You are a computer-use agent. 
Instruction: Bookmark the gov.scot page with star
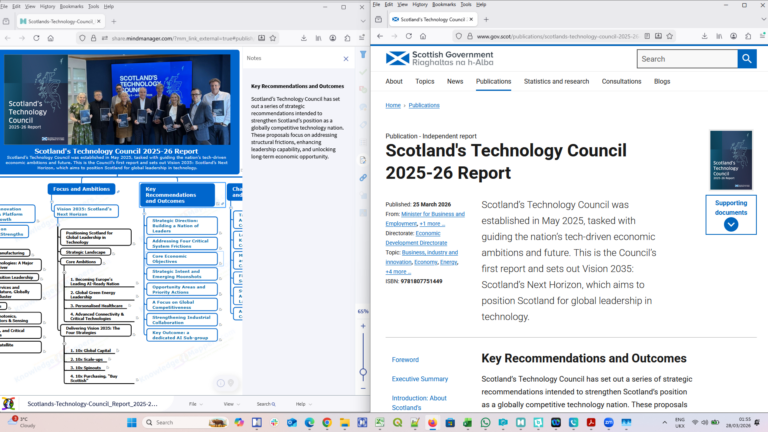(670, 36)
